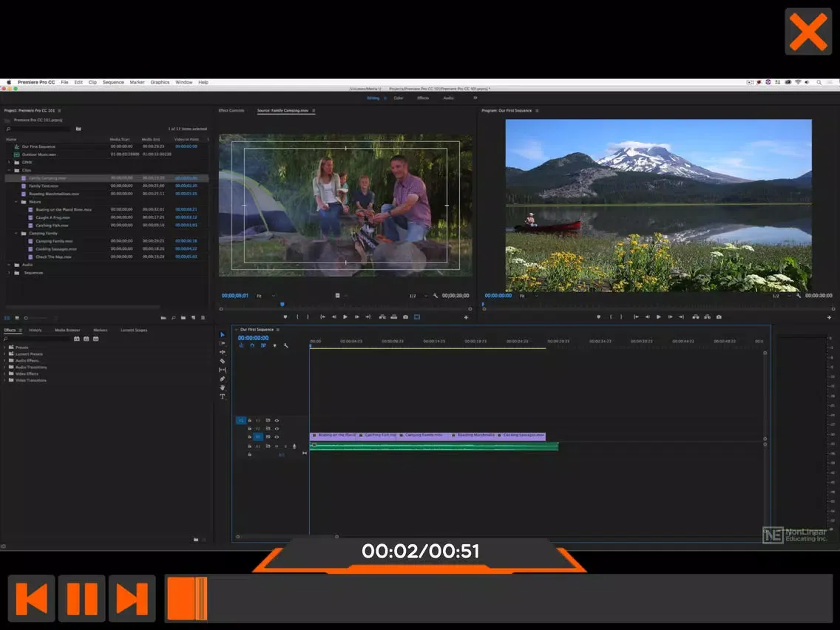Click Program monitor Export Frame camera icon
This screenshot has width=840, height=630.
[x=719, y=316]
